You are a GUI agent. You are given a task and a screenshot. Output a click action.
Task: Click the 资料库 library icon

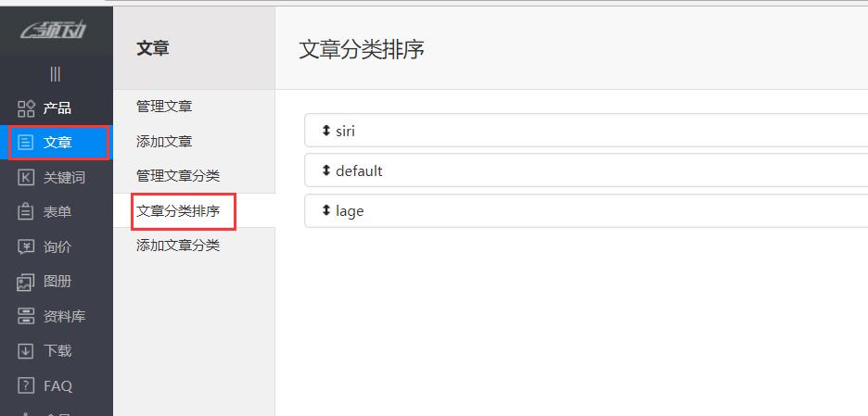tap(26, 317)
